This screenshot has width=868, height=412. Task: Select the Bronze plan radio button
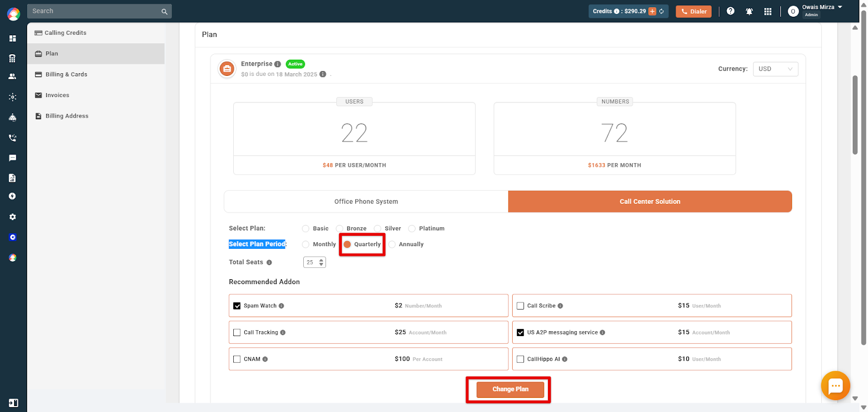point(340,229)
